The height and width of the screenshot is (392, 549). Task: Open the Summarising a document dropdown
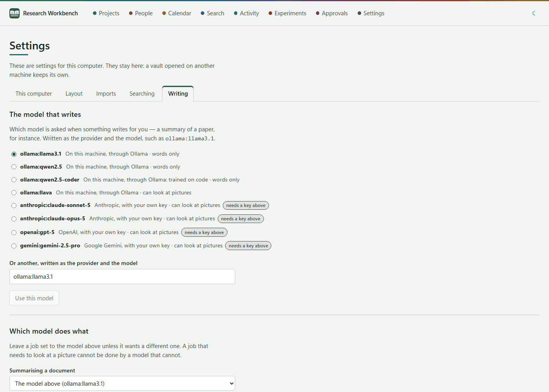pyautogui.click(x=122, y=383)
